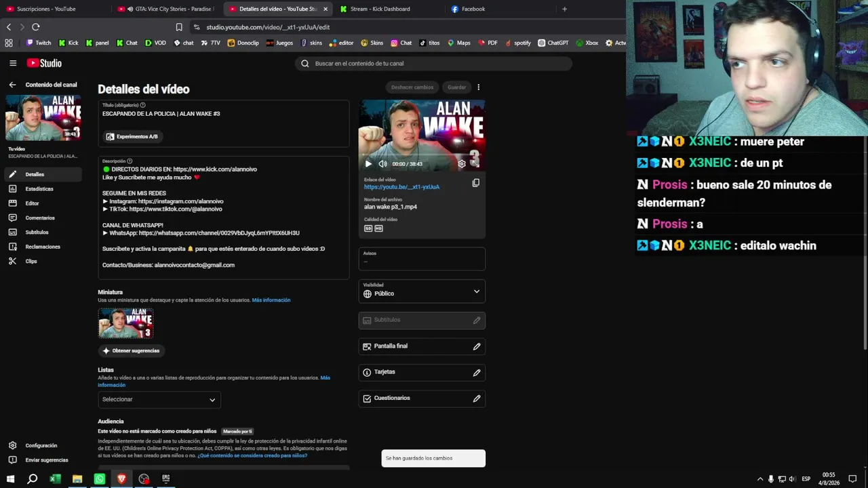868x488 pixels.
Task: Edit Tarjetas with pencil icon
Action: coord(477,372)
